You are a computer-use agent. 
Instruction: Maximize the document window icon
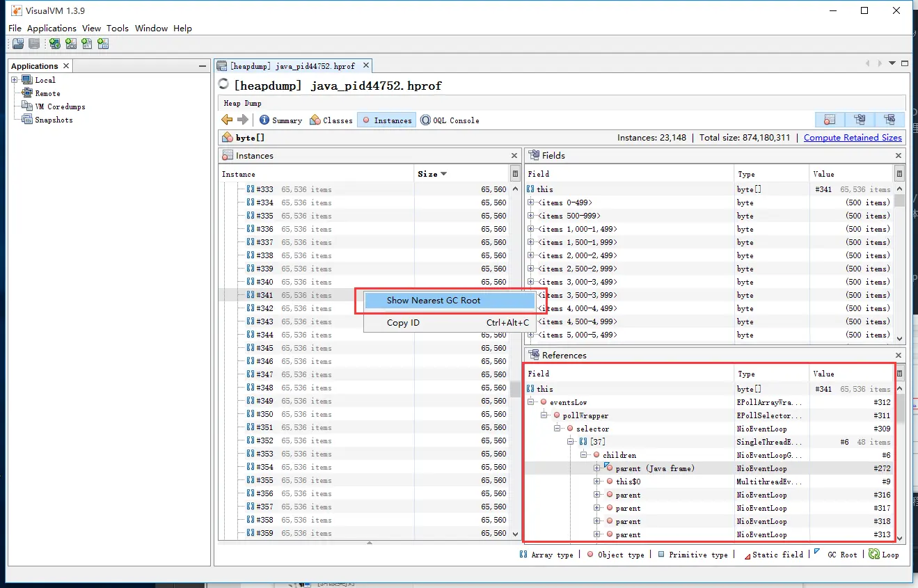905,64
